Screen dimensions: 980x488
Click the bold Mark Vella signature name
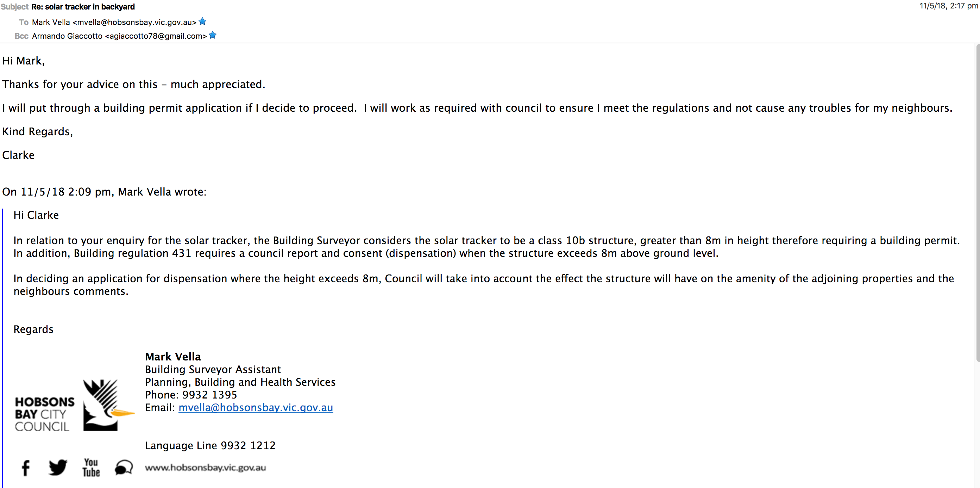tap(173, 357)
